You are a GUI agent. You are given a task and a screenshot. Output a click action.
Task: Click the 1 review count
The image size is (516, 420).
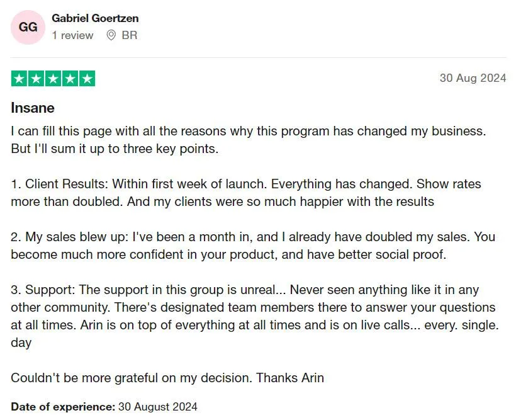point(72,35)
